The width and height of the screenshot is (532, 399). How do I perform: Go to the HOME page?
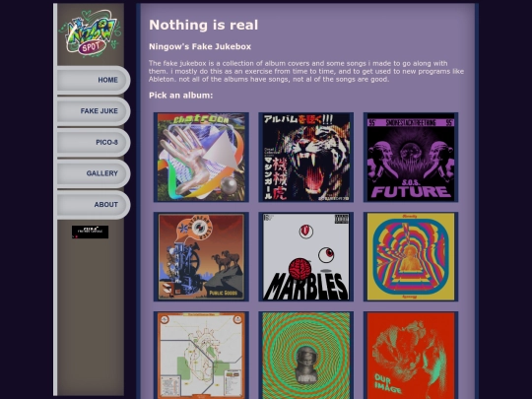(x=94, y=80)
